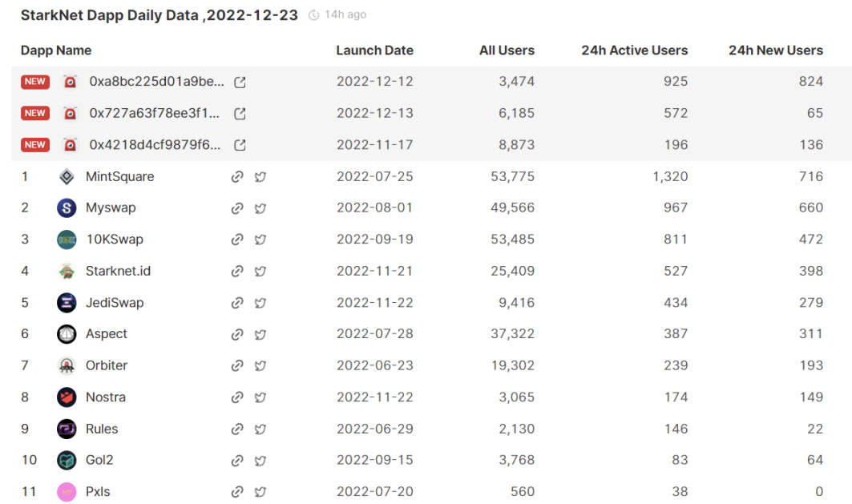Open Nostra Twitter icon

click(x=260, y=397)
